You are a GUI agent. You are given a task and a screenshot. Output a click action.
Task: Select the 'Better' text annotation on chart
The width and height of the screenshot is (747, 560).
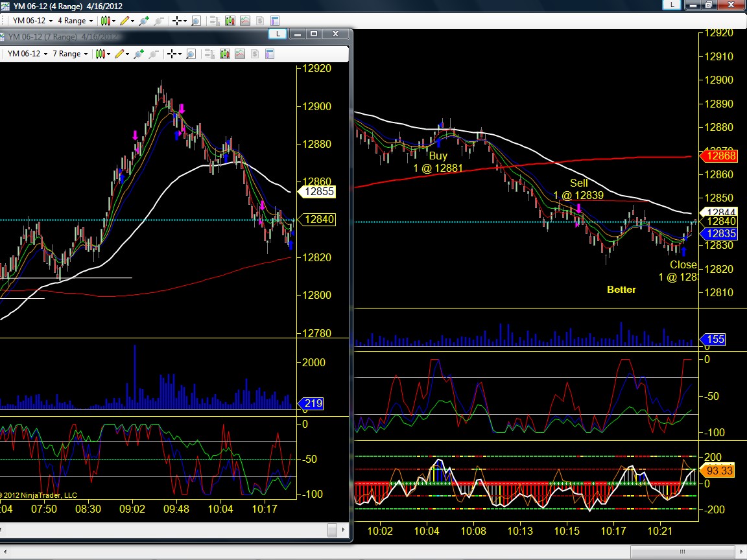click(621, 290)
